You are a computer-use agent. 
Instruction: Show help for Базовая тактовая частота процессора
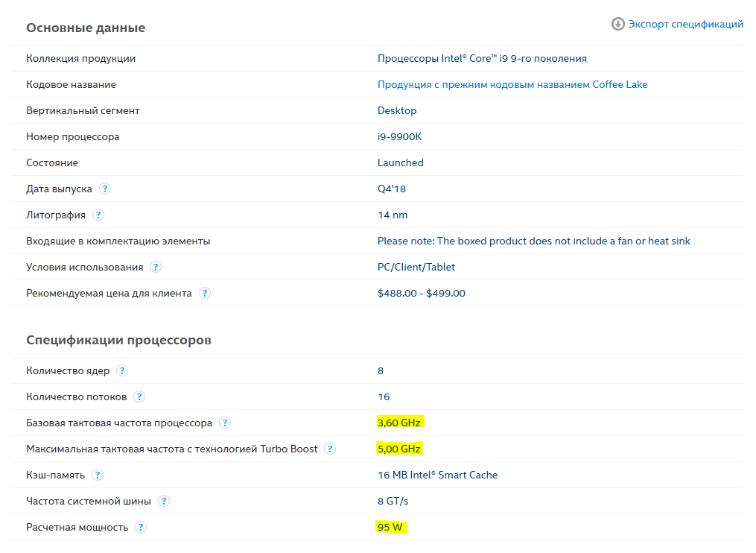pyautogui.click(x=225, y=423)
